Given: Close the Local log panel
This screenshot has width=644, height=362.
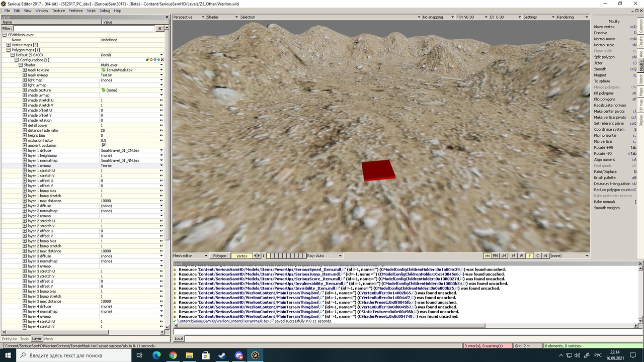Looking at the screenshot, I should point(640,263).
